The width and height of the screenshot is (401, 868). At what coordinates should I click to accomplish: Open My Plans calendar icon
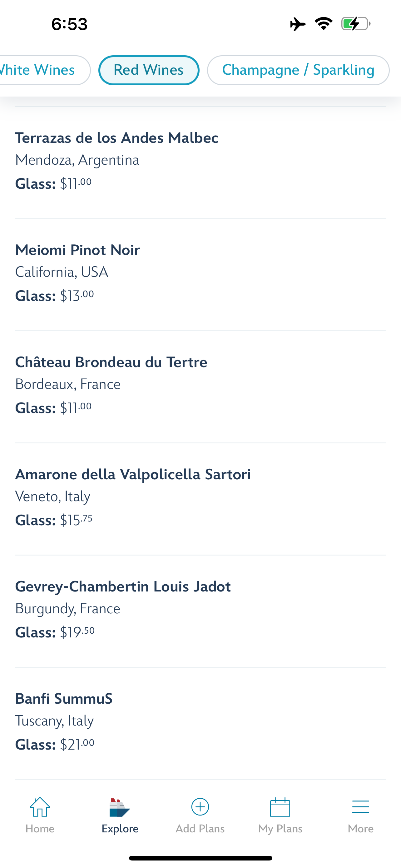[280, 807]
